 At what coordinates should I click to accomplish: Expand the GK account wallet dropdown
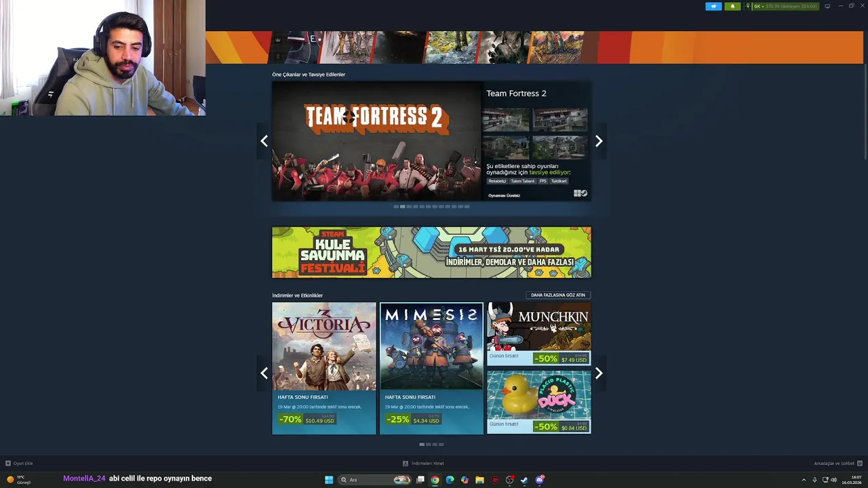[x=785, y=6]
